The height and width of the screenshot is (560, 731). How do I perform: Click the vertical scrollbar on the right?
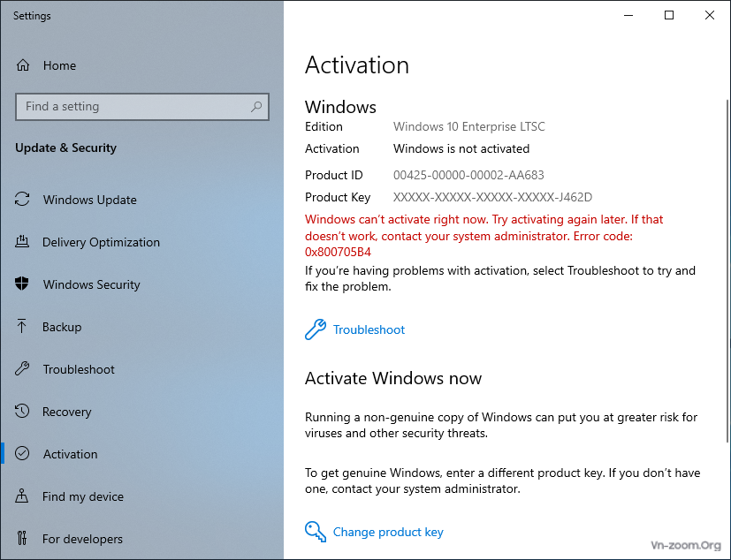point(727,270)
